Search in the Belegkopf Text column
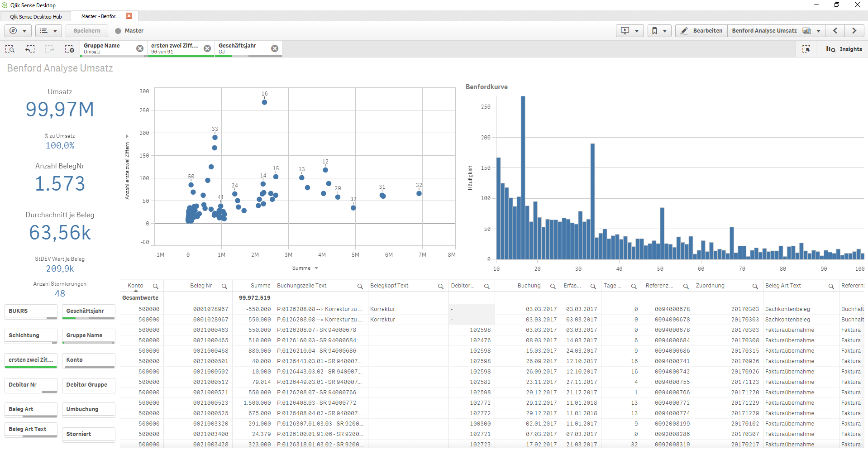Screen dimensions: 868x450 [x=440, y=286]
